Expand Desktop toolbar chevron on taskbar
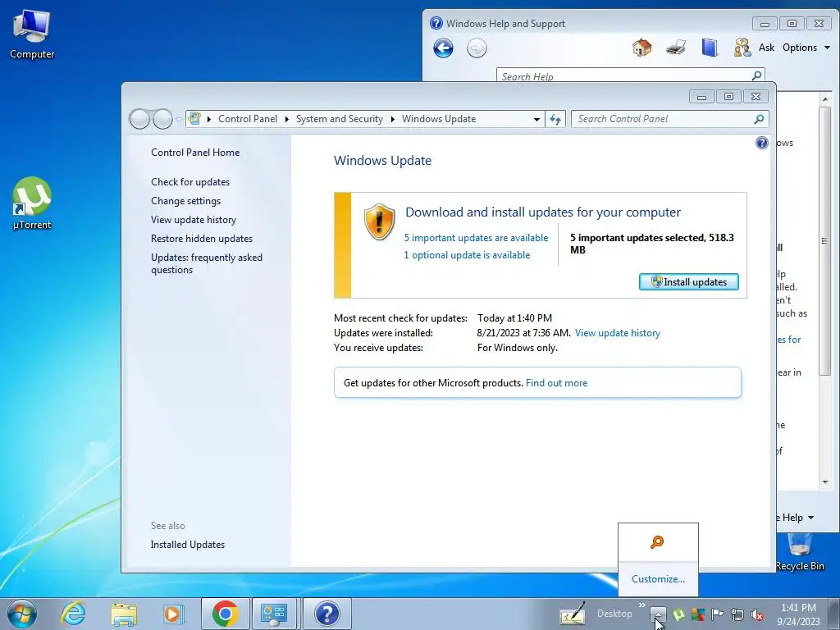 tap(641, 605)
